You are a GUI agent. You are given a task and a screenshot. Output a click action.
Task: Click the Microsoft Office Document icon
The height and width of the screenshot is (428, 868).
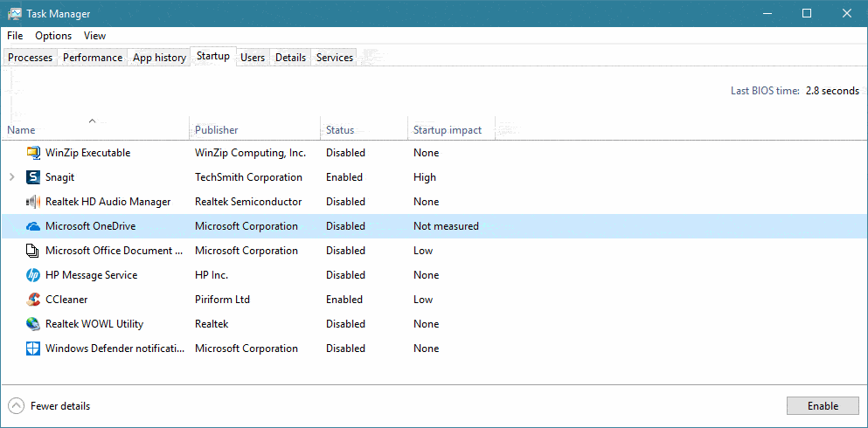click(x=33, y=251)
